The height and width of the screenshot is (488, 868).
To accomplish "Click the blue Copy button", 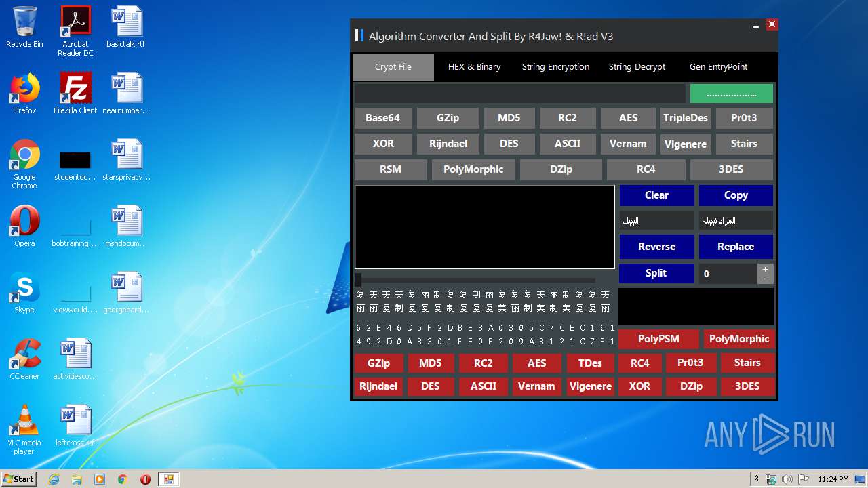I will 736,195.
